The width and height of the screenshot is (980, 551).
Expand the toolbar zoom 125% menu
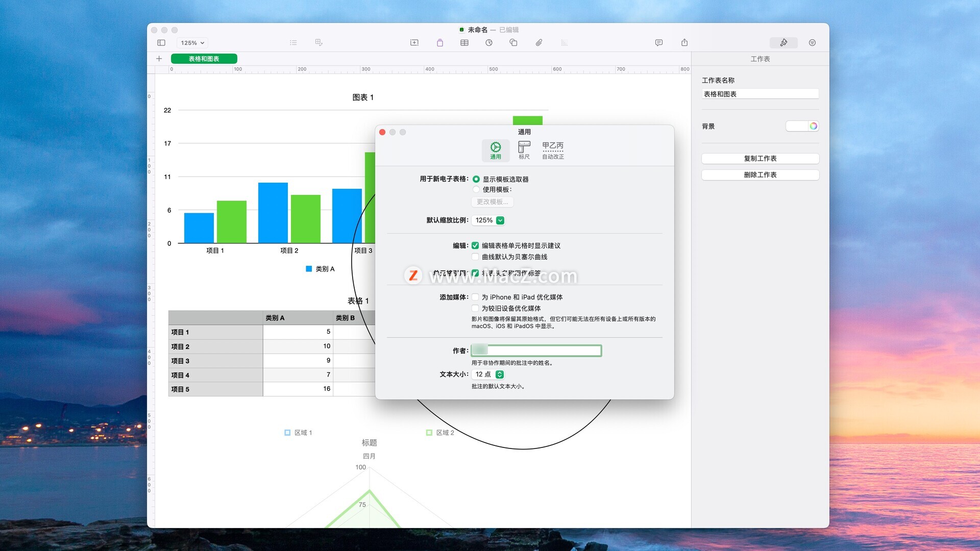[192, 43]
